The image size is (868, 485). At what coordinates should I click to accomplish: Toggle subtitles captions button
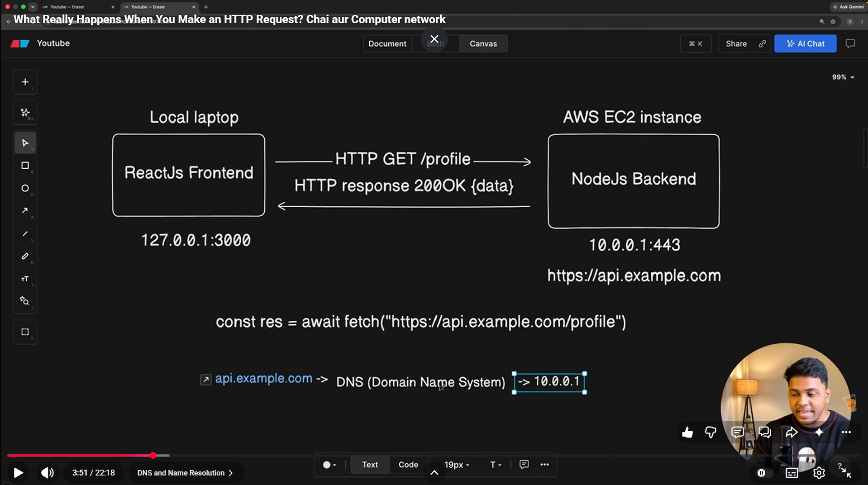[792, 473]
